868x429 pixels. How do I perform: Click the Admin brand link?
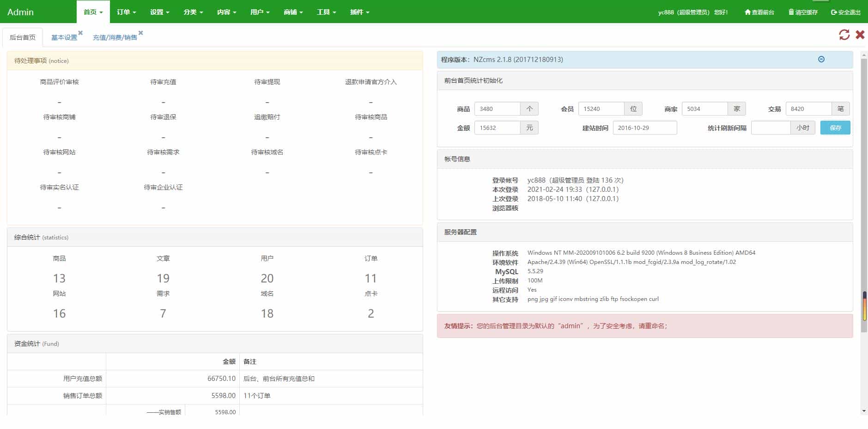click(x=21, y=12)
